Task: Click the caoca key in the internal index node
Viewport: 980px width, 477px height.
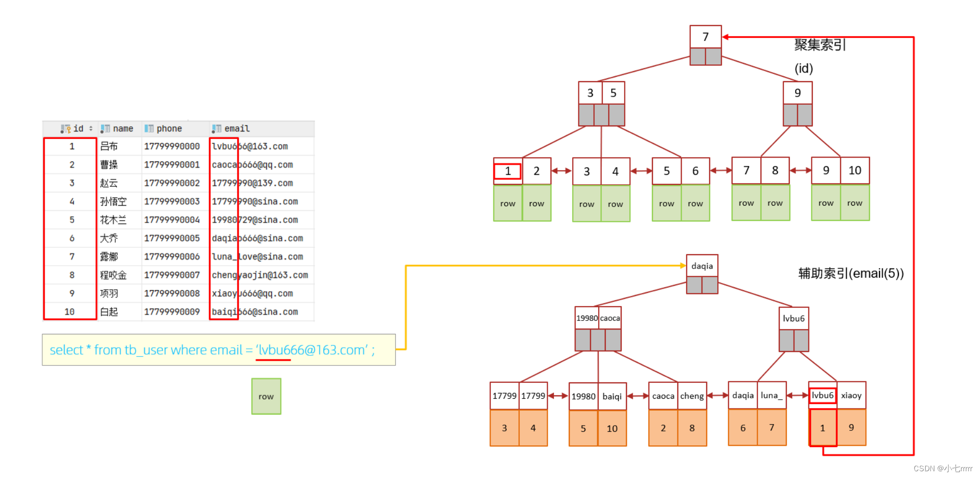Action: click(610, 318)
